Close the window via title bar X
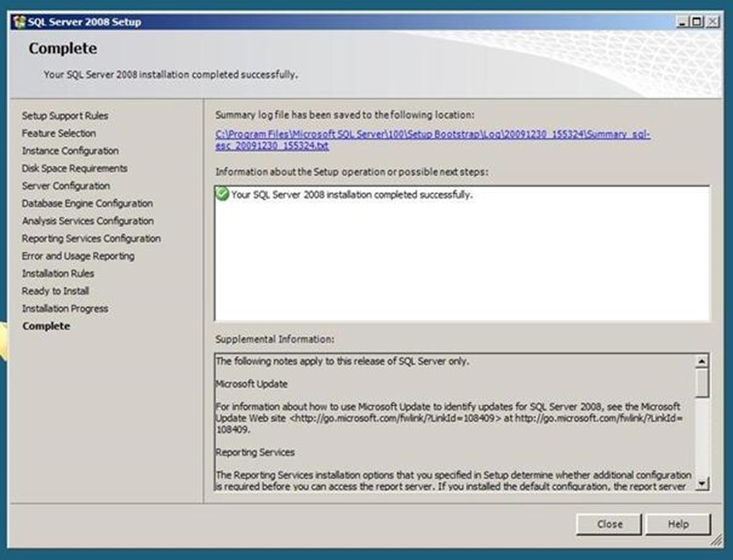733x560 pixels. [x=712, y=22]
